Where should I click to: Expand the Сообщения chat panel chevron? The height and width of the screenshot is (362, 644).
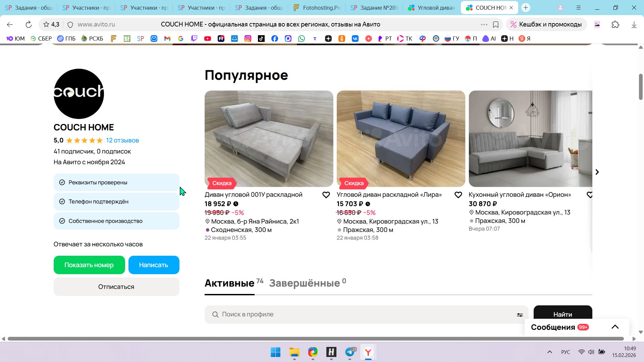point(615,327)
